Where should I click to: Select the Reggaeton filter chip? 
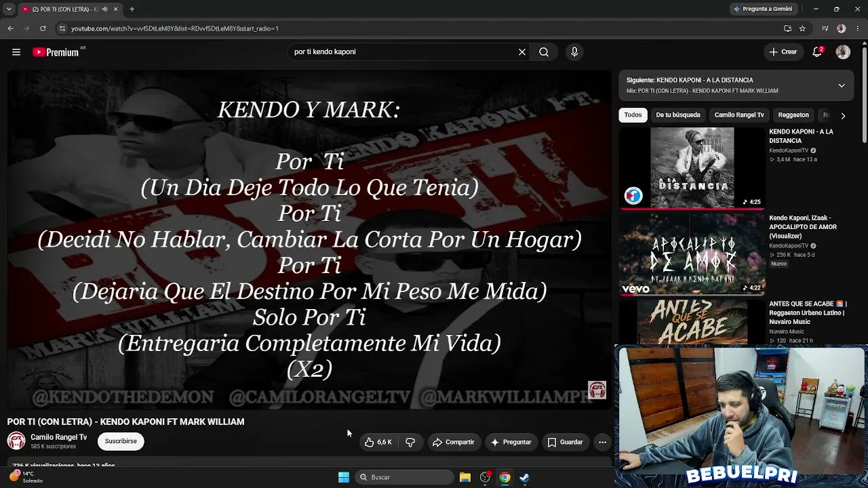point(793,115)
